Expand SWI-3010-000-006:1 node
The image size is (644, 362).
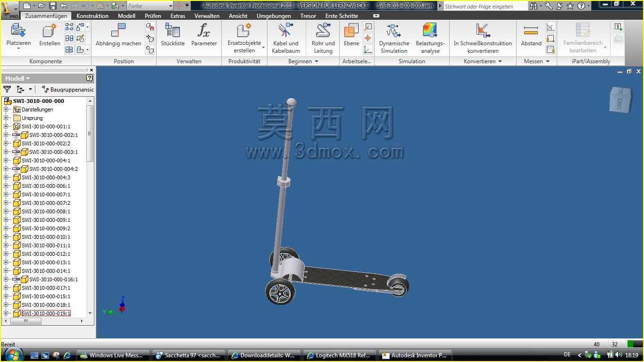tap(6, 186)
